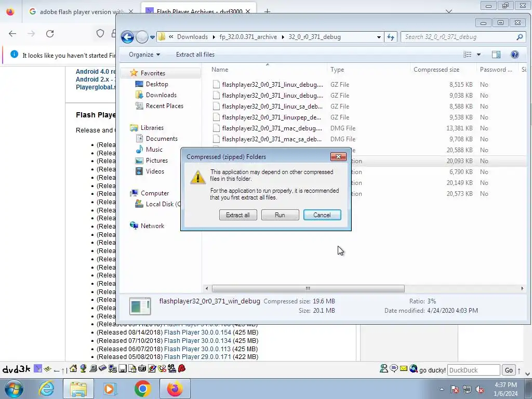Select Computer in navigation pane
The image size is (532, 399).
155,193
